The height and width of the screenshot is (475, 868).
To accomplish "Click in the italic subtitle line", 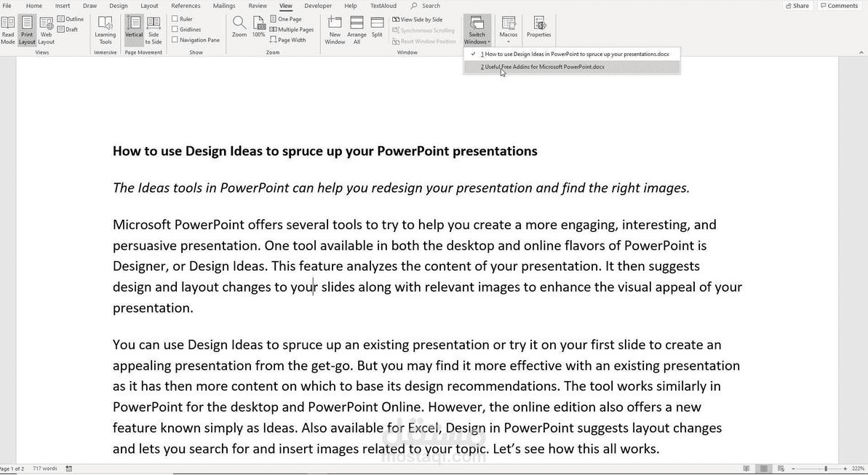I will pos(402,188).
